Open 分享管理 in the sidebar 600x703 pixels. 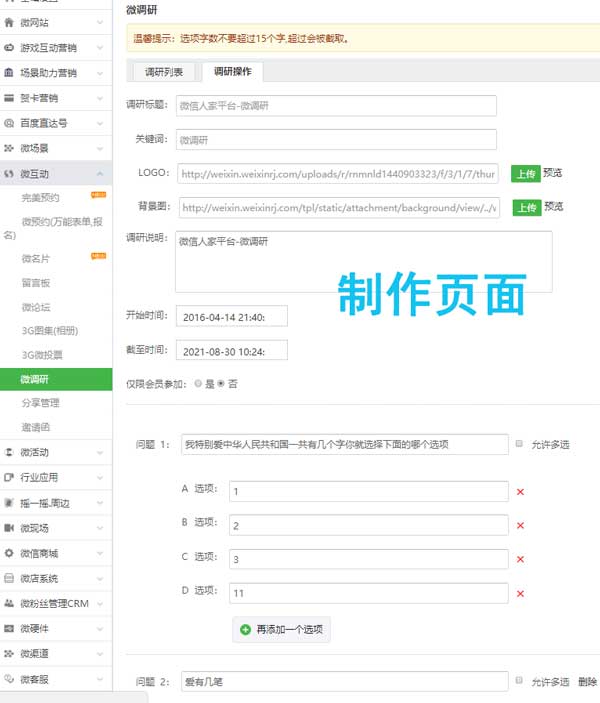(x=40, y=403)
